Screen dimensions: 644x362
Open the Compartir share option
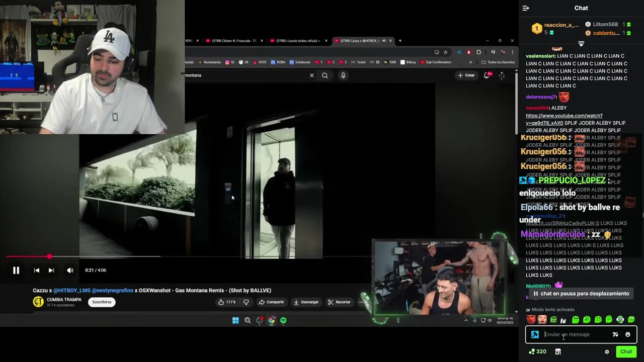(271, 302)
